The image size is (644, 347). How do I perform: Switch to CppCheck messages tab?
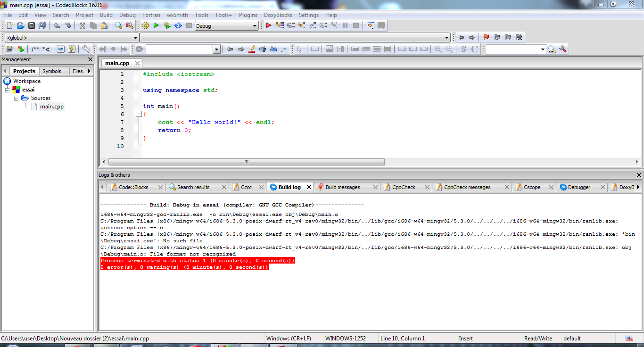click(x=467, y=187)
